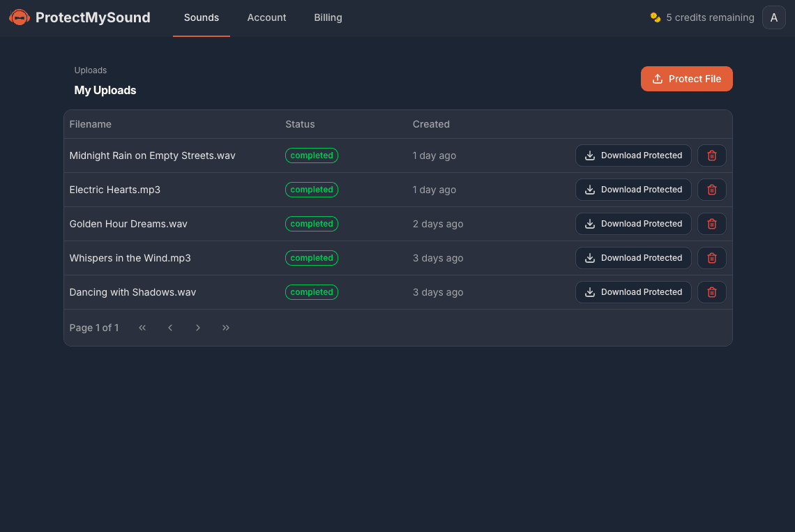The image size is (795, 532).
Task: Open the user avatar menu labeled A
Action: pyautogui.click(x=773, y=17)
